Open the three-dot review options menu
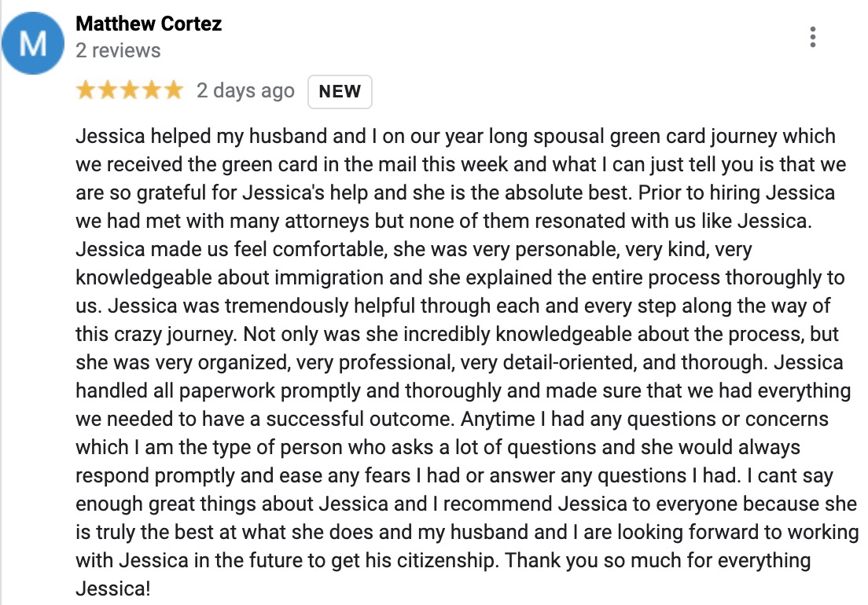Viewport: 868px width, 605px height. click(812, 37)
